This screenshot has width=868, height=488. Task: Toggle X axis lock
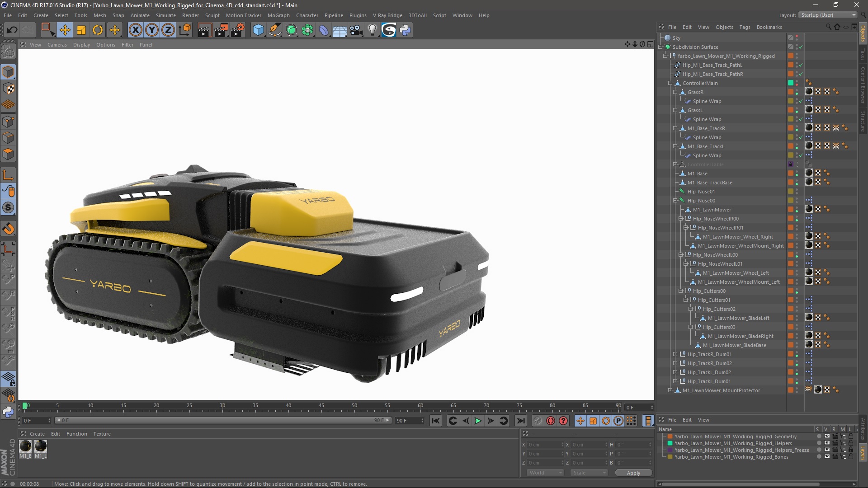coord(135,30)
